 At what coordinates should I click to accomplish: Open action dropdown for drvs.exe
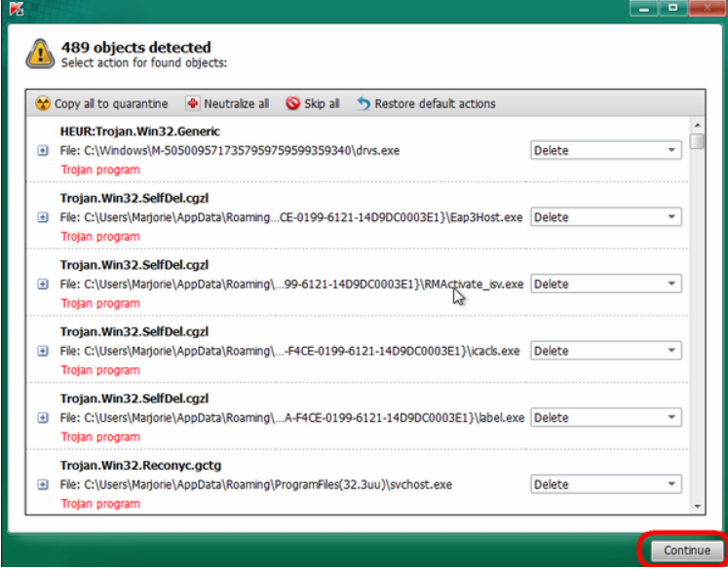(606, 150)
